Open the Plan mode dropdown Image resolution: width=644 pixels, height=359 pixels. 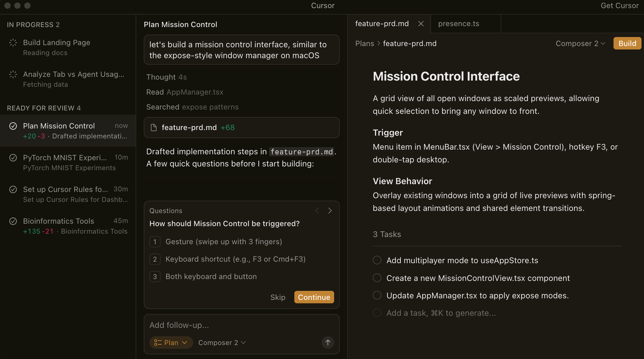click(x=171, y=342)
